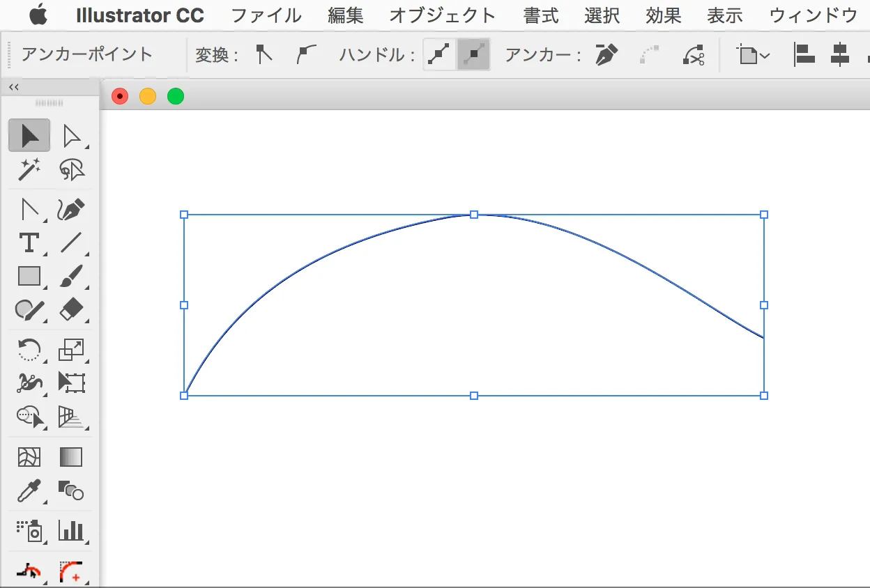The width and height of the screenshot is (870, 588).
Task: Select the Shape Builder tool
Action: [29, 417]
